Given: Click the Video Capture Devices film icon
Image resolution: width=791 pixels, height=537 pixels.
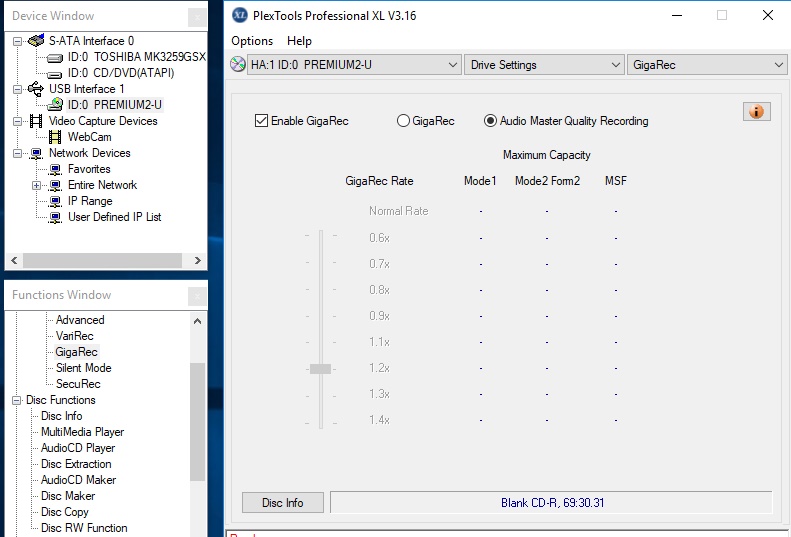Looking at the screenshot, I should [36, 121].
